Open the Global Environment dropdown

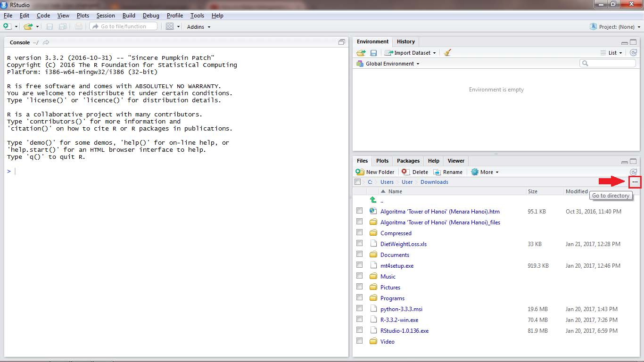pyautogui.click(x=388, y=64)
